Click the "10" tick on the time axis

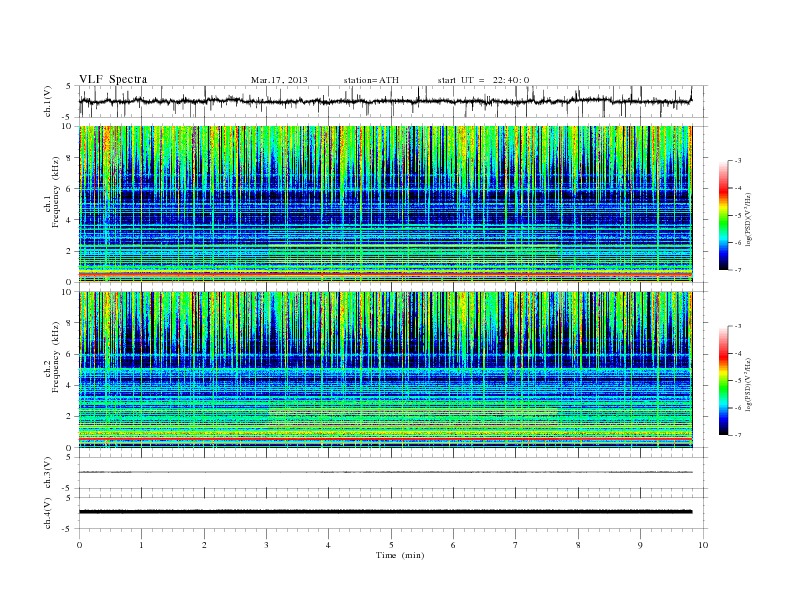pyautogui.click(x=703, y=545)
